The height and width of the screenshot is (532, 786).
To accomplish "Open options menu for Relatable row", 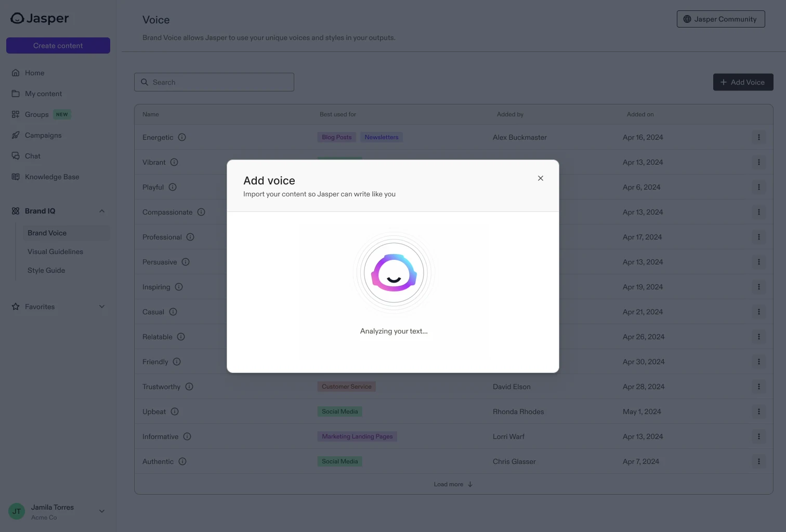I will (x=759, y=337).
